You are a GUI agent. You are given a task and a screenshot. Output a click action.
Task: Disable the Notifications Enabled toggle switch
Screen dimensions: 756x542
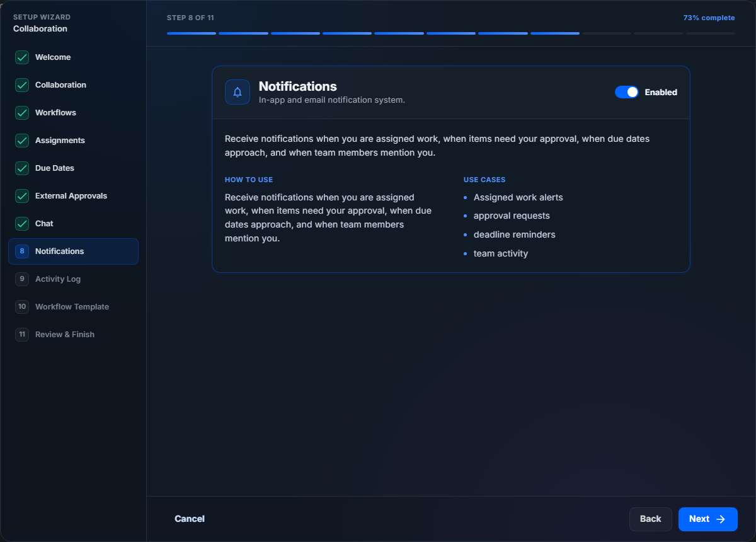pyautogui.click(x=627, y=92)
